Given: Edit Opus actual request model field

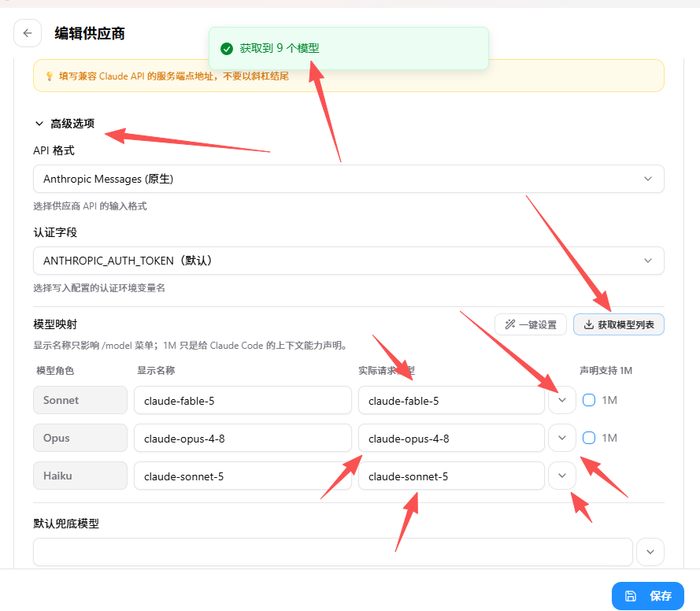Looking at the screenshot, I should pyautogui.click(x=451, y=438).
